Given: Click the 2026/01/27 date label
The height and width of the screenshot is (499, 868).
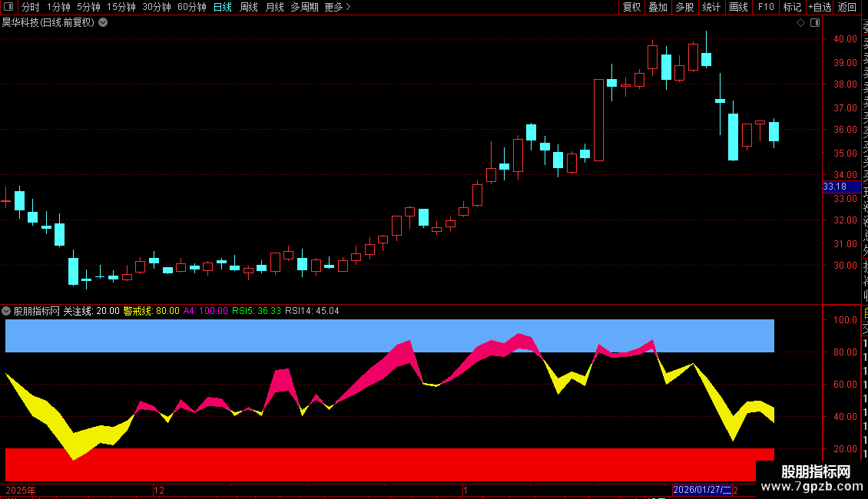Looking at the screenshot, I should pyautogui.click(x=702, y=490).
